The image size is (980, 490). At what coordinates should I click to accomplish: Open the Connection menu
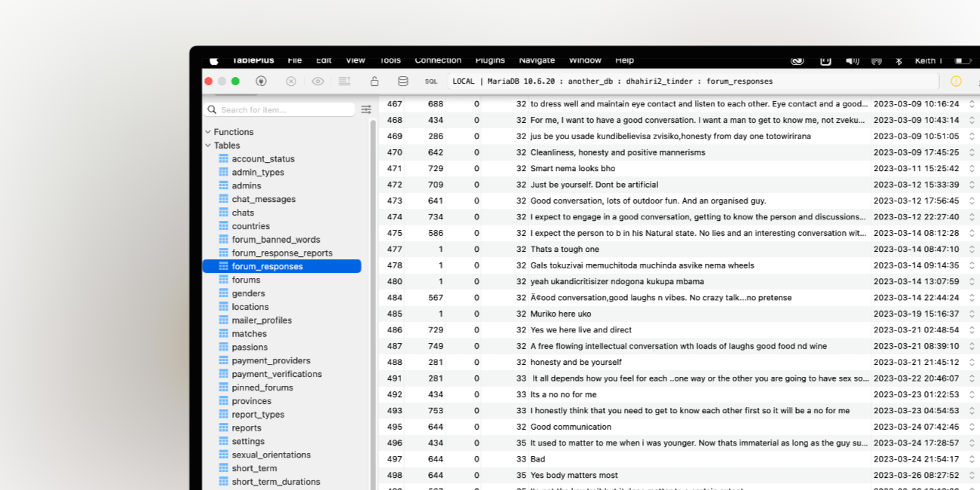tap(437, 60)
